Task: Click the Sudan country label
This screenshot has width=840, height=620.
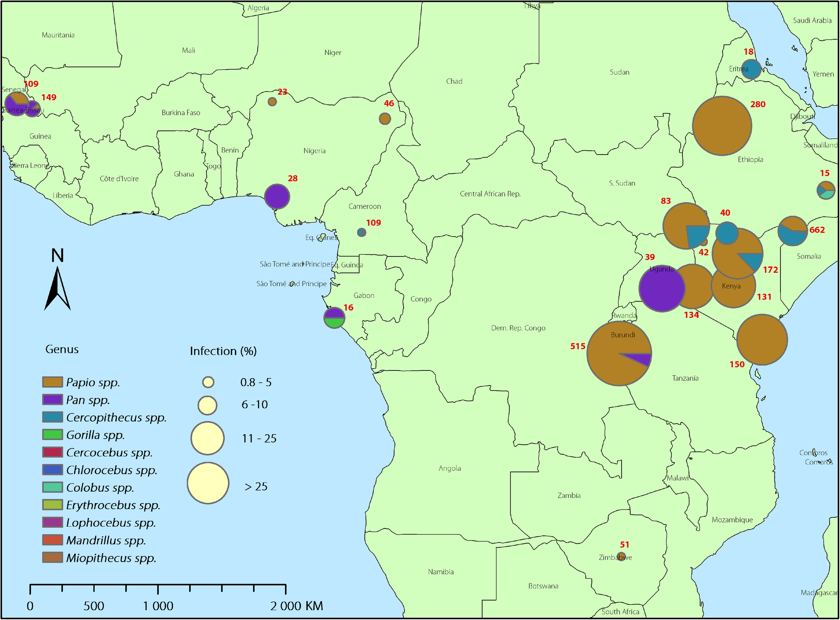Action: coord(620,72)
